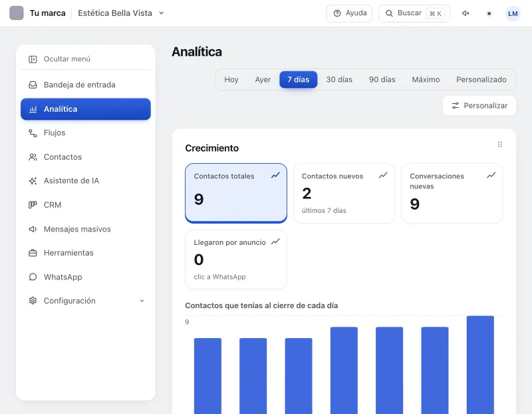This screenshot has width=532, height=414.
Task: Toggle the muted sound speaker icon
Action: pos(465,13)
